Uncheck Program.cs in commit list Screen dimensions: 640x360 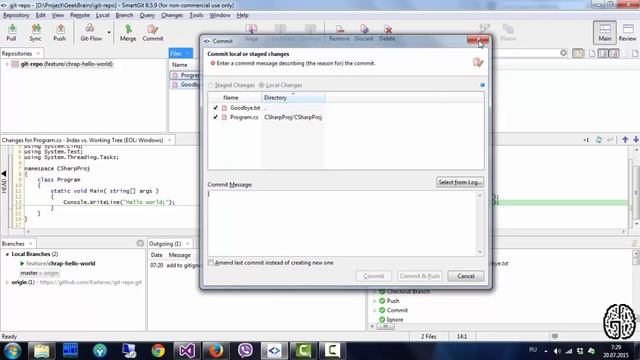pos(216,117)
